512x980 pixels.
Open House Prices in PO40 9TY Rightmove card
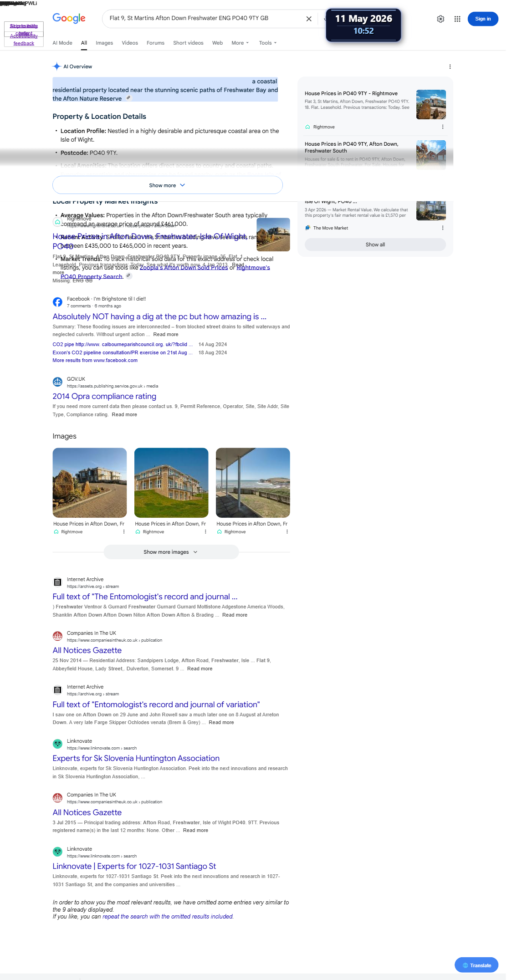[351, 93]
